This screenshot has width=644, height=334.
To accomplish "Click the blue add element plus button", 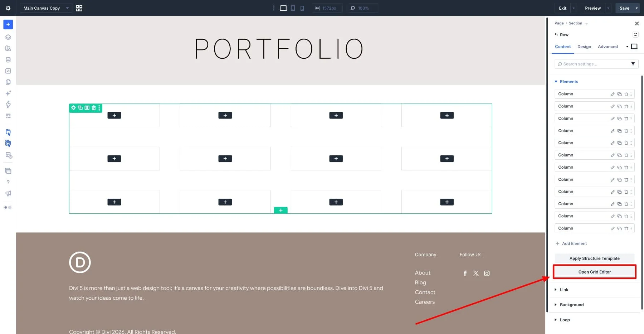I will (x=8, y=24).
